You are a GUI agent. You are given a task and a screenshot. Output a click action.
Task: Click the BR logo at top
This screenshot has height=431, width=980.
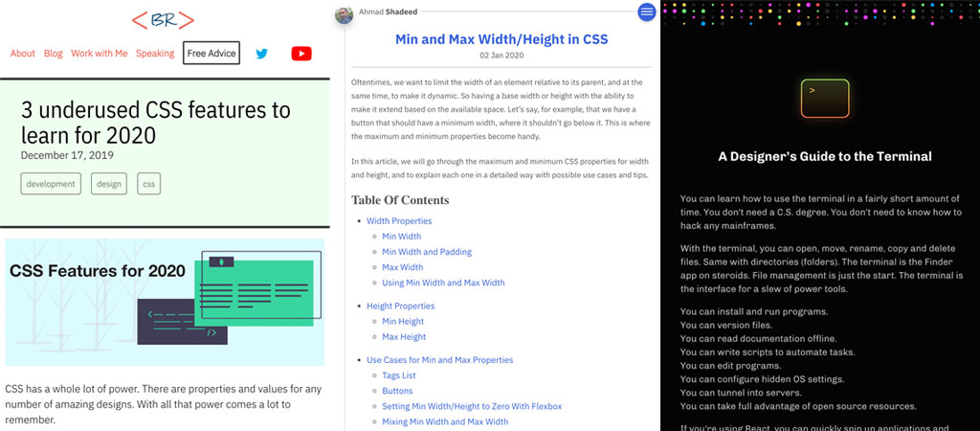163,20
